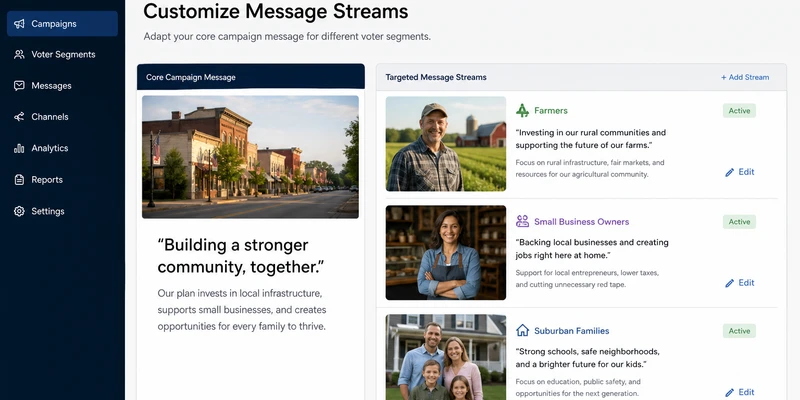The width and height of the screenshot is (800, 400).
Task: Click the "Backing local businesses and creating jobs" quote
Action: tap(592, 248)
